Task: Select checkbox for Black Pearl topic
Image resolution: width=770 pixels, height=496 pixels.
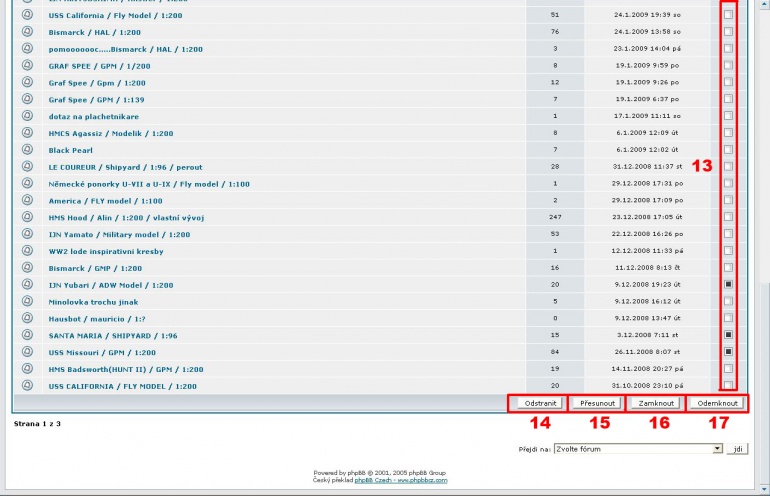Action: point(728,149)
